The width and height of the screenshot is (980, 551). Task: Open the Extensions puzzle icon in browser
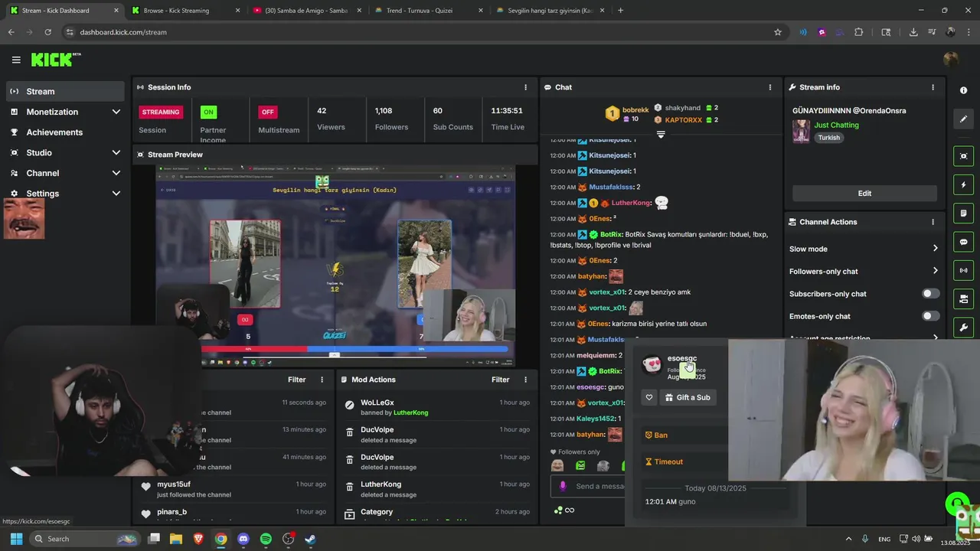click(x=858, y=32)
